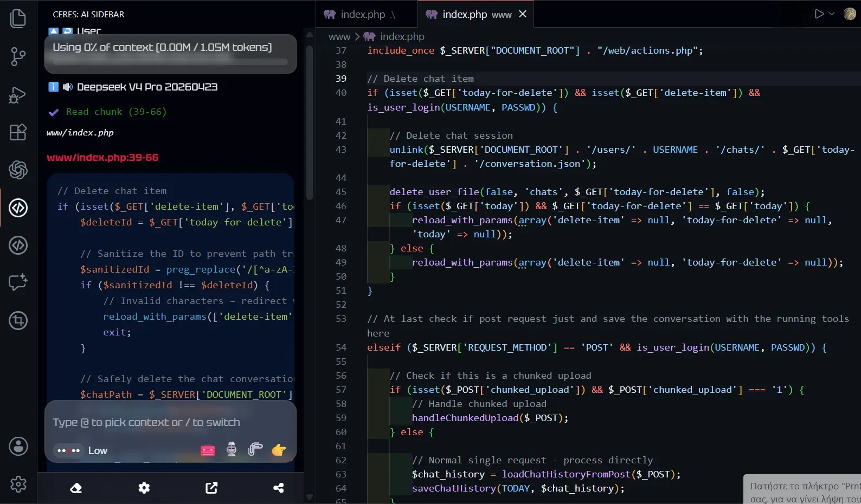This screenshot has width=861, height=504.
Task: Open the chat sparkle icon in activity bar
Action: (18, 282)
